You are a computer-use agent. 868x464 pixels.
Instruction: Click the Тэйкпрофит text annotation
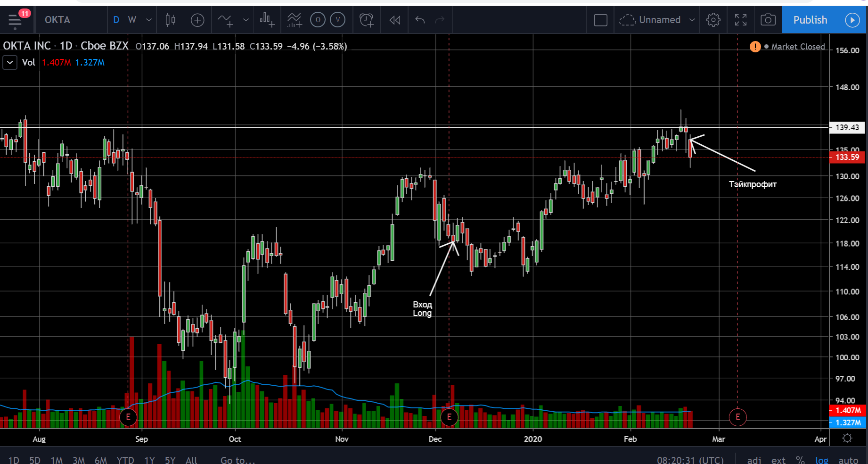(x=753, y=184)
